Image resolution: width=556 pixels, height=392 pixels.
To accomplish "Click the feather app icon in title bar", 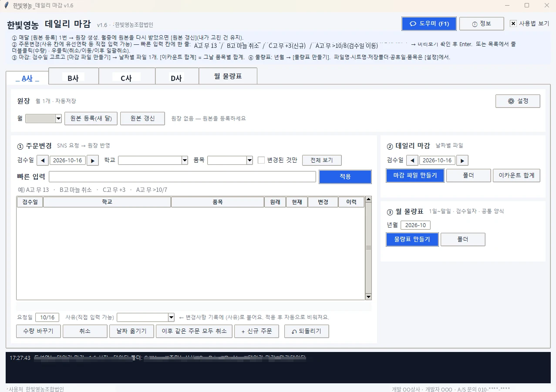I will tap(6, 5).
